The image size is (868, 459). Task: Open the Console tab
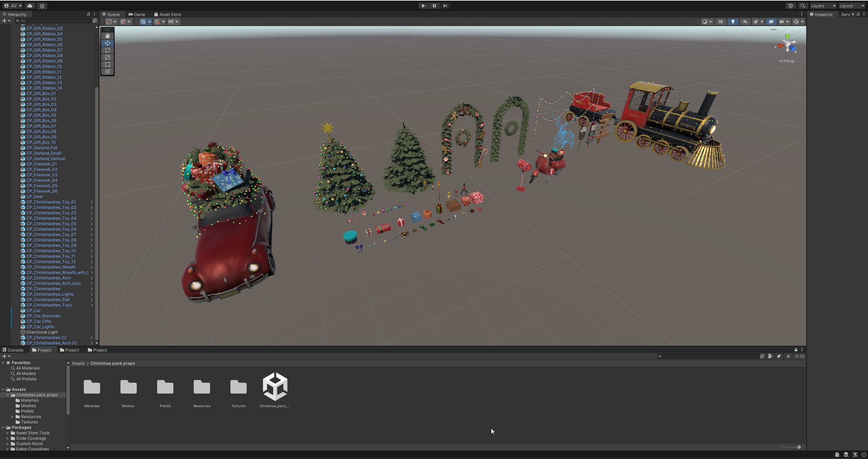click(x=13, y=350)
